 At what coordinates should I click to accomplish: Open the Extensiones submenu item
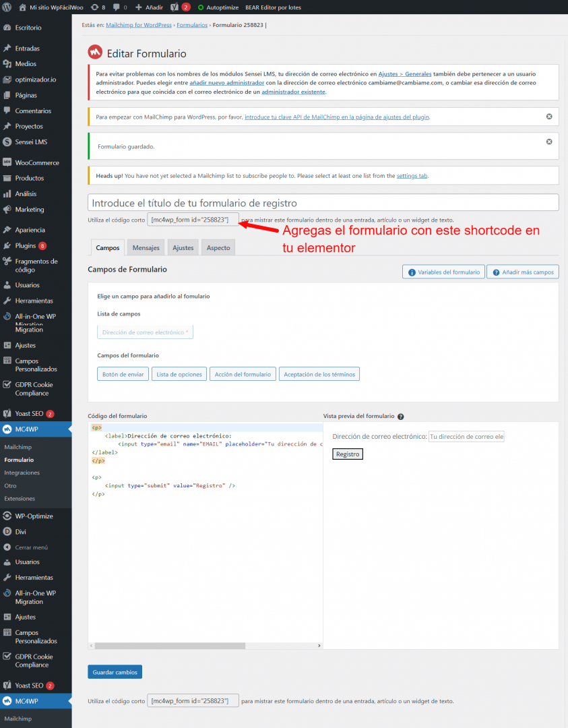click(20, 499)
